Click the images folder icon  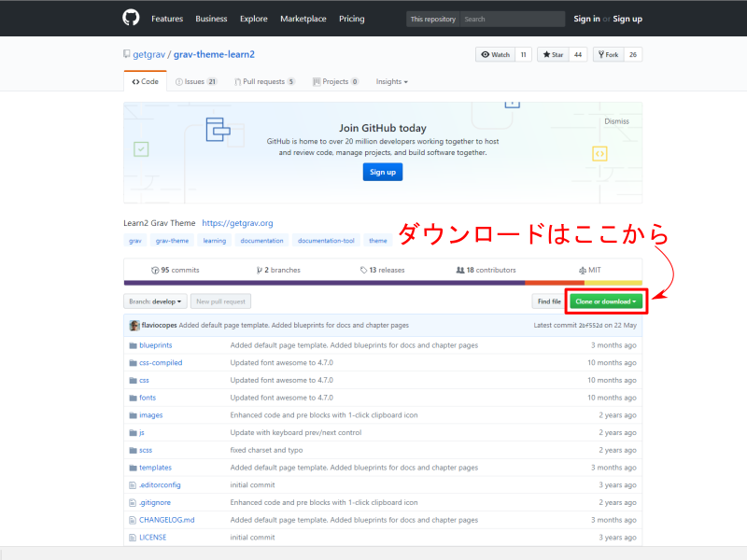click(133, 415)
